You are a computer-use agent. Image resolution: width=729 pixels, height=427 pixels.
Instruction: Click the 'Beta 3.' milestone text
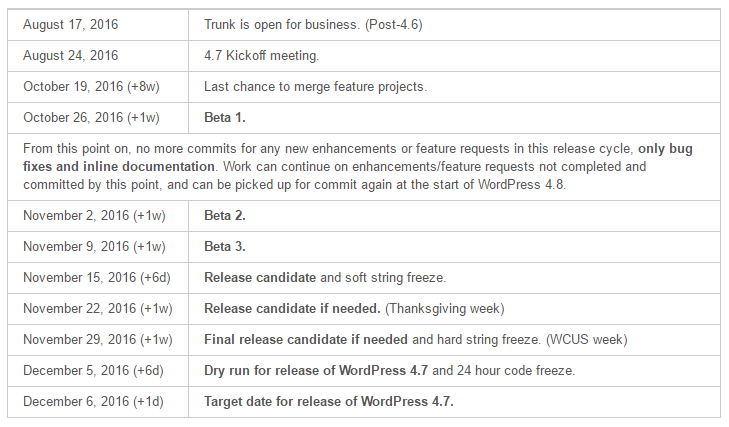pyautogui.click(x=225, y=247)
